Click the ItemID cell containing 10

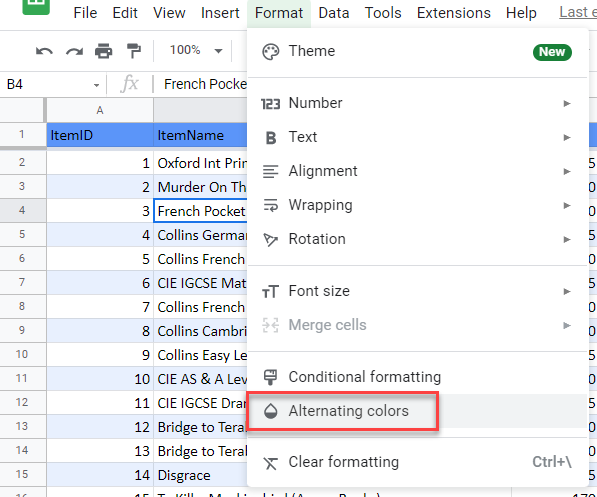(100, 379)
